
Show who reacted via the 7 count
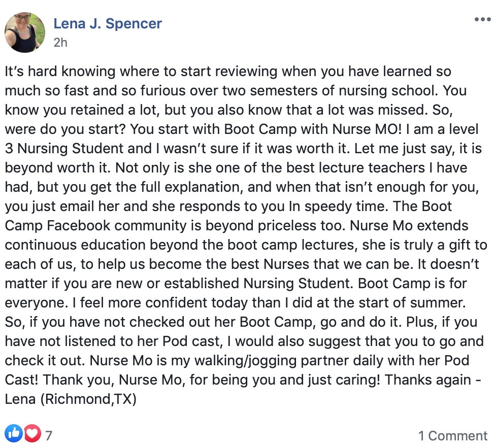point(49,435)
